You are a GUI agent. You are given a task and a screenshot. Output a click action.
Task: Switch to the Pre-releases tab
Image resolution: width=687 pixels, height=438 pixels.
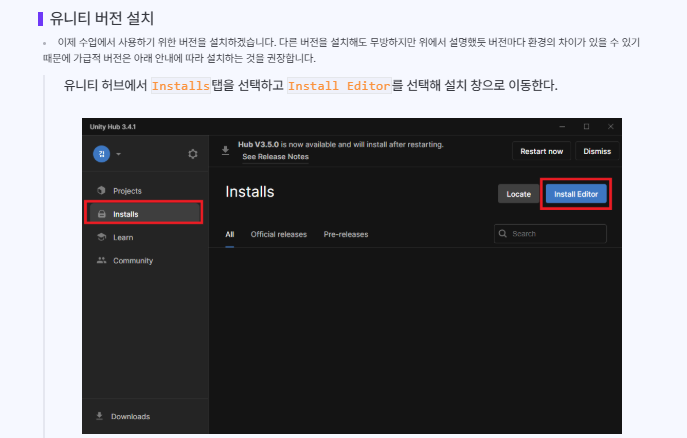[346, 234]
